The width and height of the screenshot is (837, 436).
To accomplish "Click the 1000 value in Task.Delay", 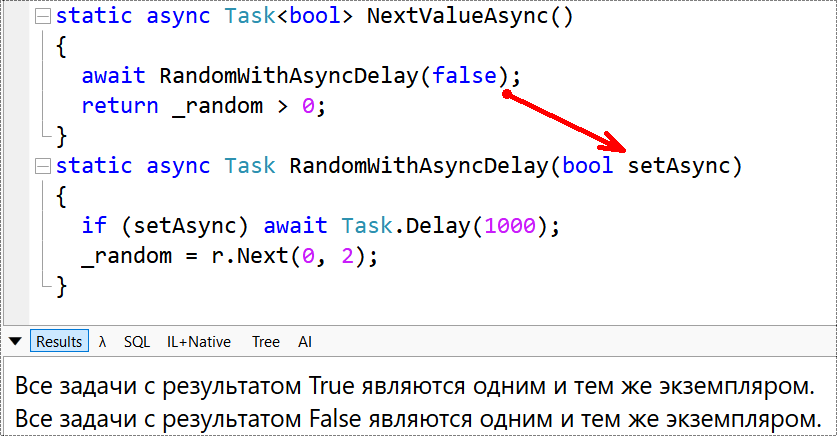I will (x=510, y=226).
